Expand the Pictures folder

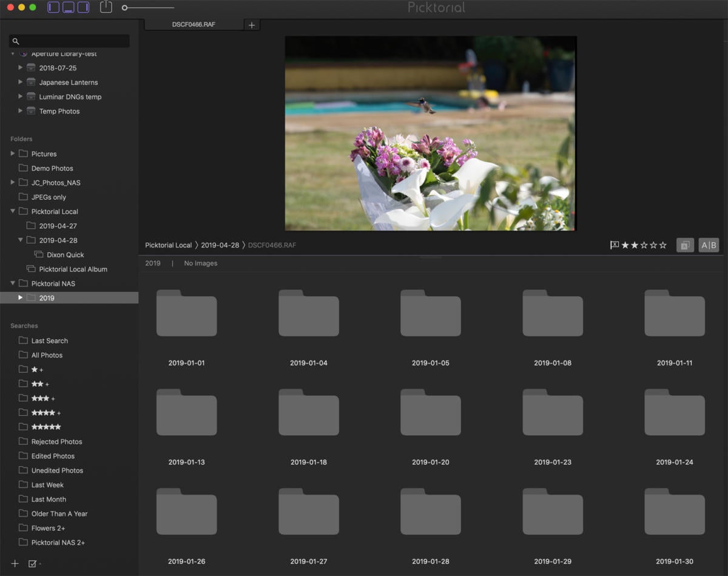pos(13,154)
